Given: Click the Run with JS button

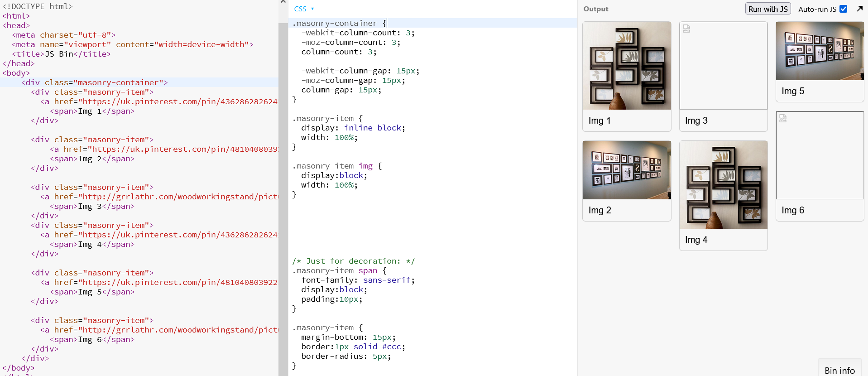Looking at the screenshot, I should point(768,9).
